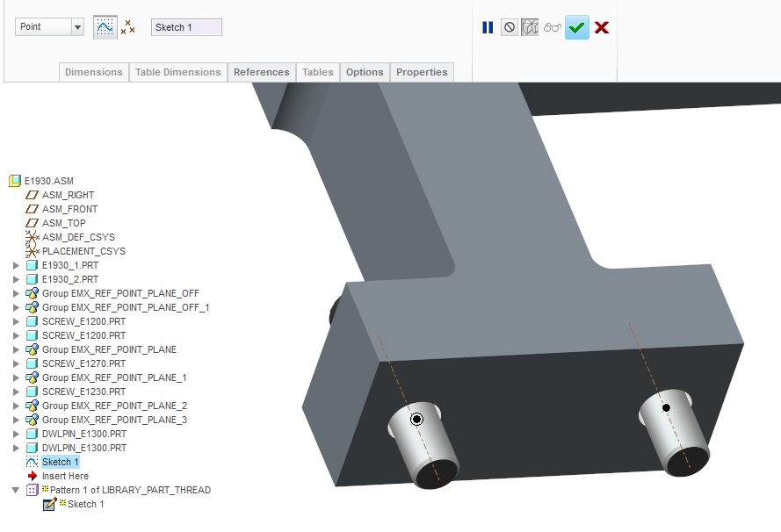This screenshot has width=781, height=532.
Task: Open the References tab
Action: point(262,72)
